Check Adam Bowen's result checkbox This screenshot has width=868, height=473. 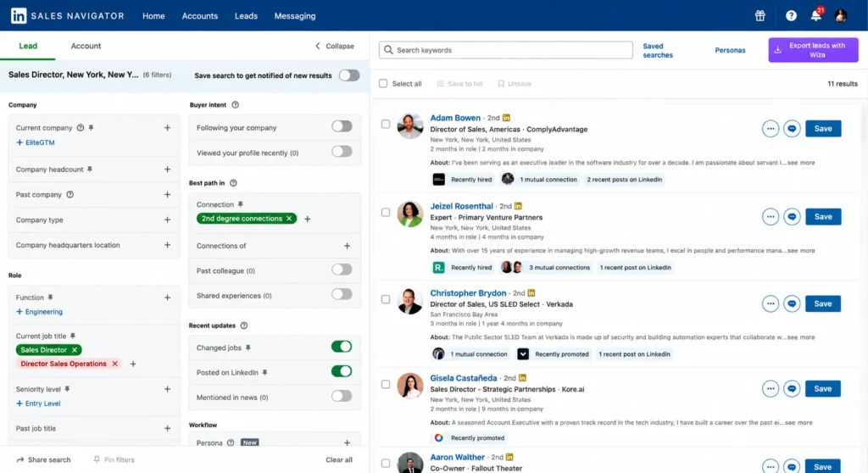[386, 124]
